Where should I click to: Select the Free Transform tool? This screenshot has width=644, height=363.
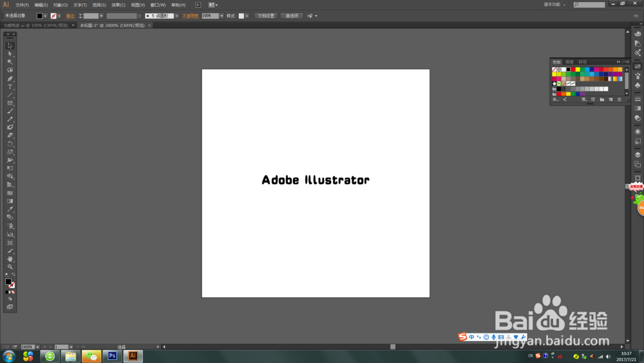pos(10,168)
